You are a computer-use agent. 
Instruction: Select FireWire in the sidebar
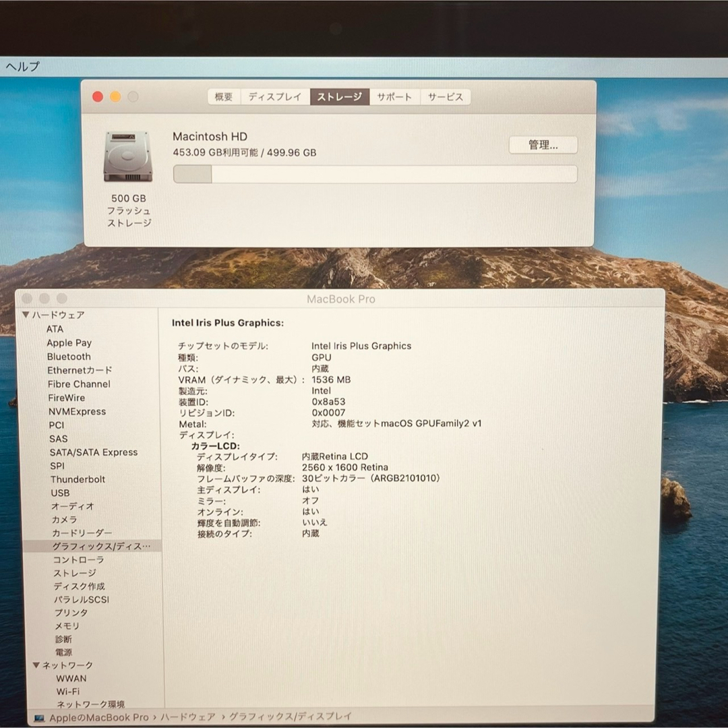pyautogui.click(x=66, y=398)
